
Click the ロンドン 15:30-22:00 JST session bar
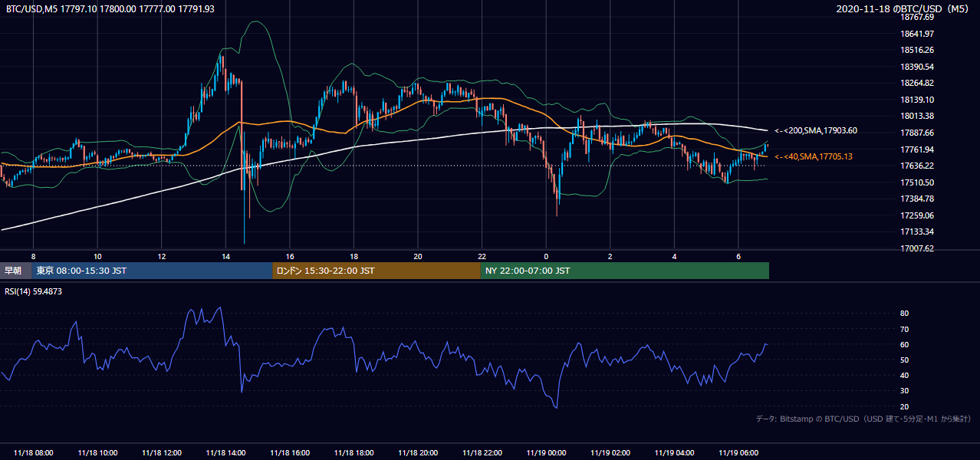tap(377, 271)
